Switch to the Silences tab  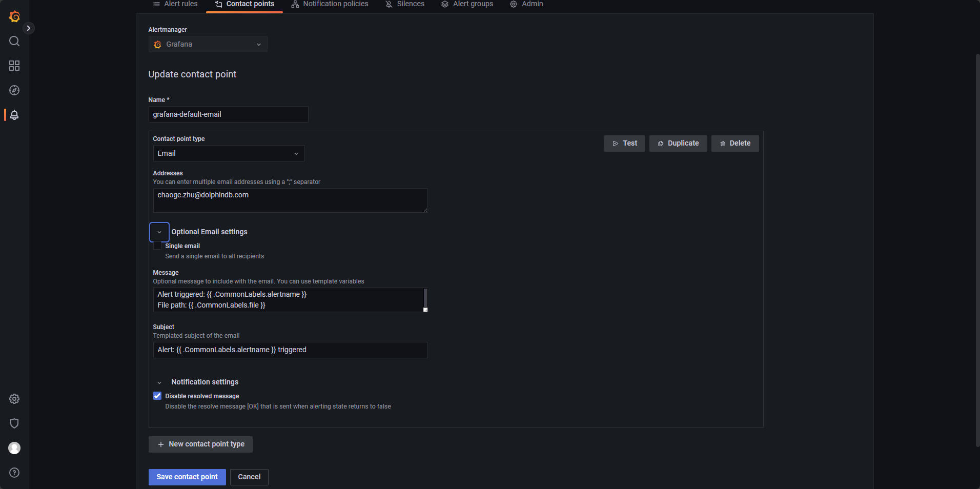405,4
